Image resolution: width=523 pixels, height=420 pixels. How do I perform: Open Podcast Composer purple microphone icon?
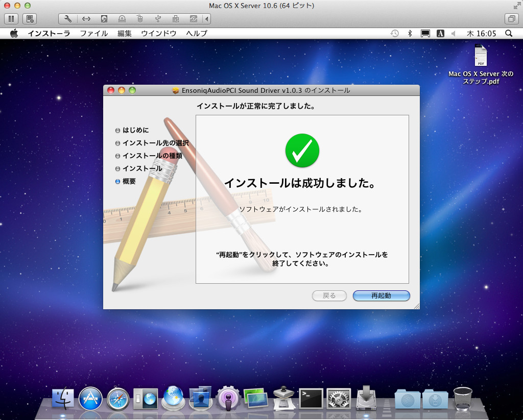[x=228, y=399]
